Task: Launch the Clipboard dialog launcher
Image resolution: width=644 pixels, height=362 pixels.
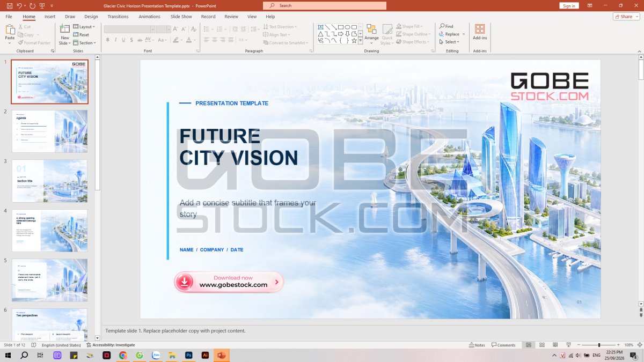Action: 52,51
